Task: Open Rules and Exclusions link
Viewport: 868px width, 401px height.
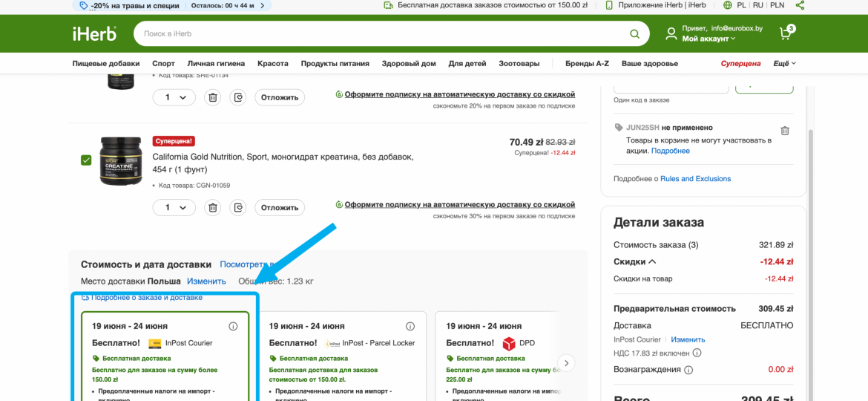Action: tap(695, 179)
